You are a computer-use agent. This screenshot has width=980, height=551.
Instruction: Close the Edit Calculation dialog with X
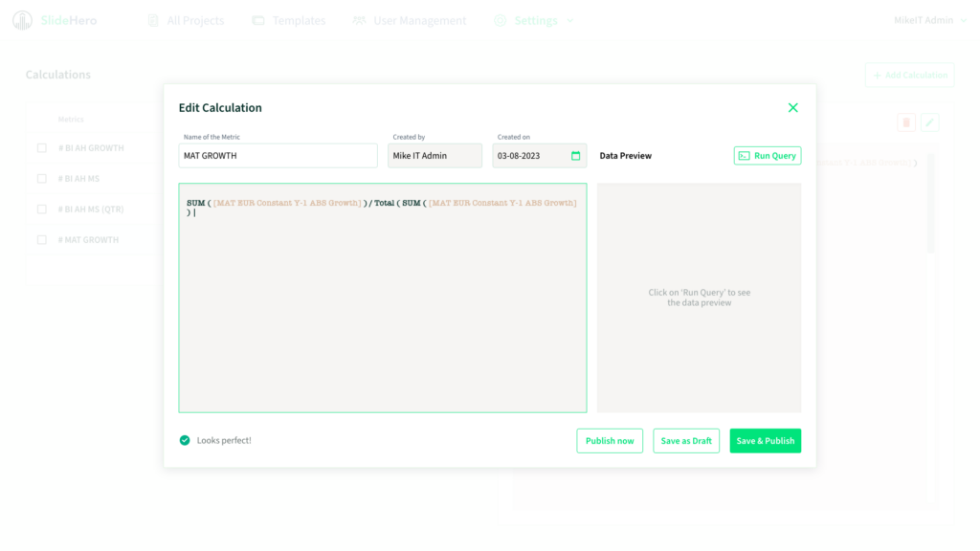pos(792,108)
